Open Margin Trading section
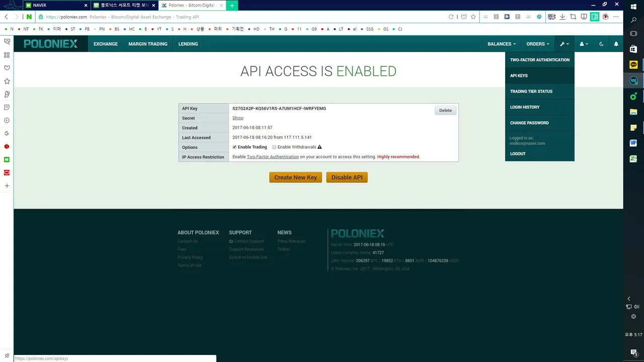The height and width of the screenshot is (362, 644). tap(148, 44)
